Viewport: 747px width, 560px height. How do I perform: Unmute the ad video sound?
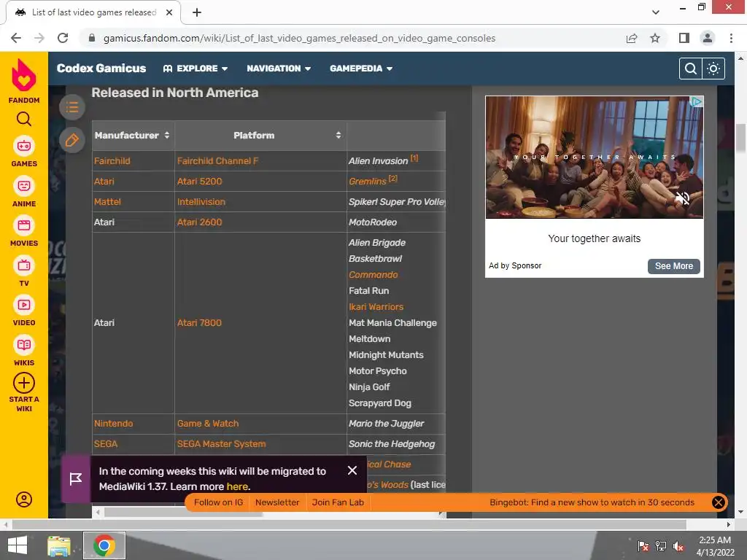coord(682,198)
